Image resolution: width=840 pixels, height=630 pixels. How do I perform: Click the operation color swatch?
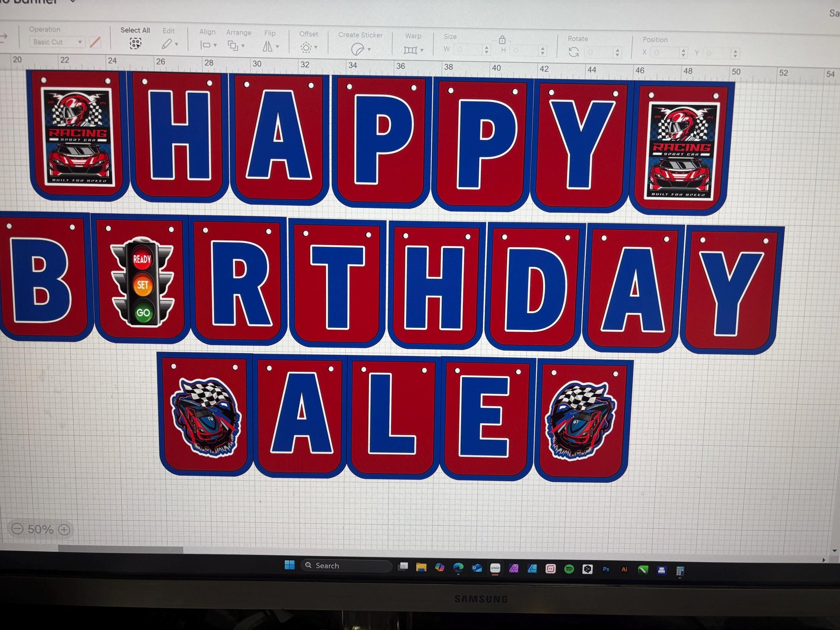pos(95,42)
